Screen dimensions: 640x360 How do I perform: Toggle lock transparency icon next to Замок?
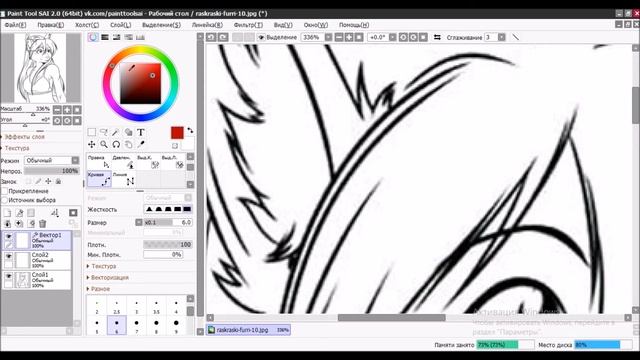[x=29, y=181]
